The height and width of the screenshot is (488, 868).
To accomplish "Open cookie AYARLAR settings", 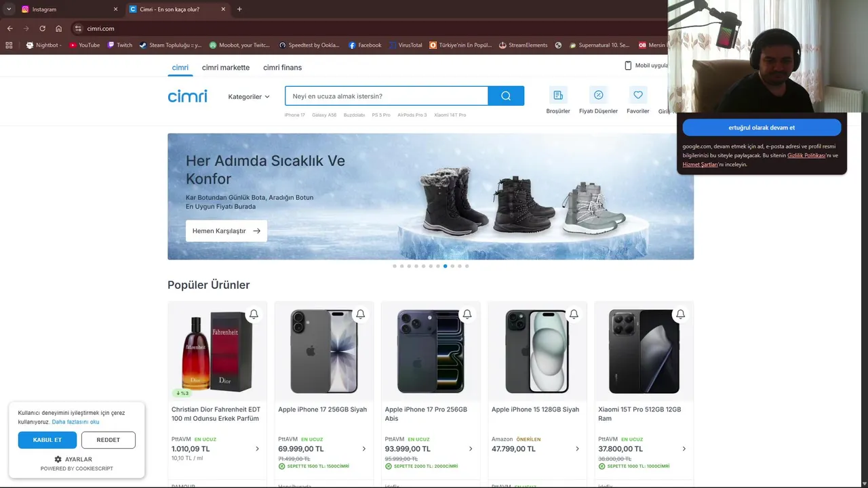I will 73,460.
